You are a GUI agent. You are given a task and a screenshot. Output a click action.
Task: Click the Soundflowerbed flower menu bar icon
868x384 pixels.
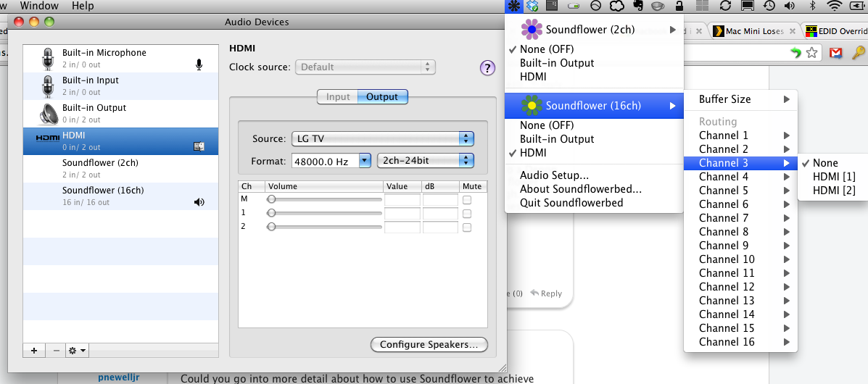(513, 6)
